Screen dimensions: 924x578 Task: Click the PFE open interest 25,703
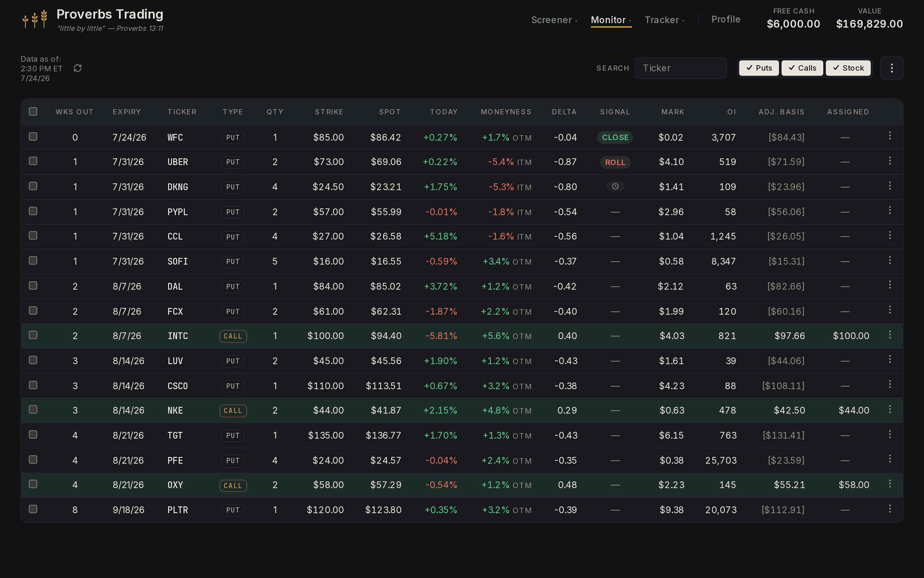(721, 460)
